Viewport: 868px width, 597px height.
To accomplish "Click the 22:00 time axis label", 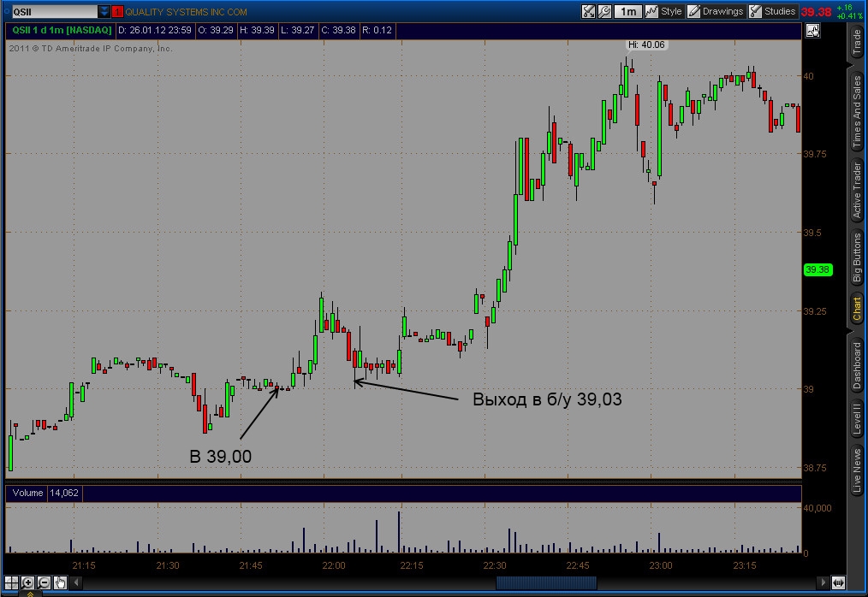I will coord(333,565).
